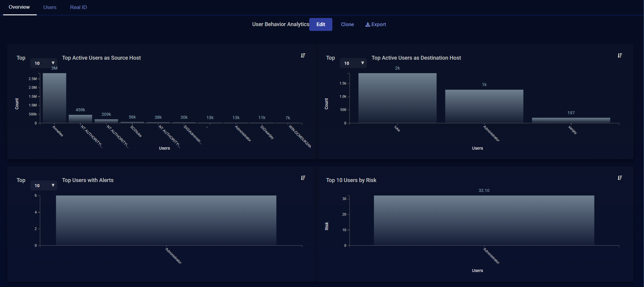
Task: Click sort icon on Destination Host chart
Action: (620, 55)
